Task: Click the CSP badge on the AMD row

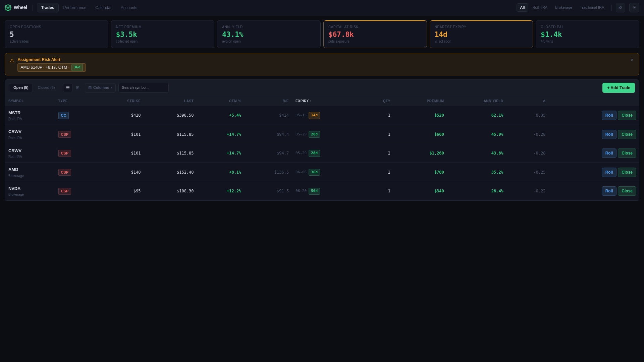Action: point(65,173)
